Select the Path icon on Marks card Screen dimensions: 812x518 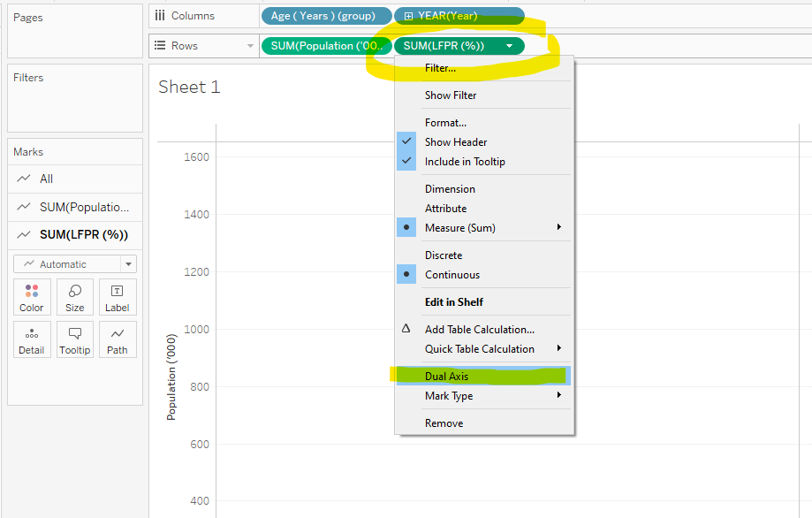[117, 339]
